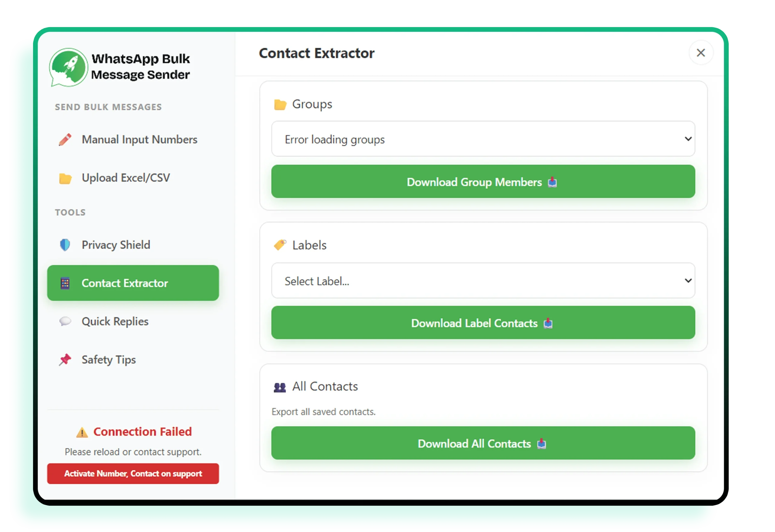Show Safety Tips
This screenshot has width=775, height=532.
(133, 360)
